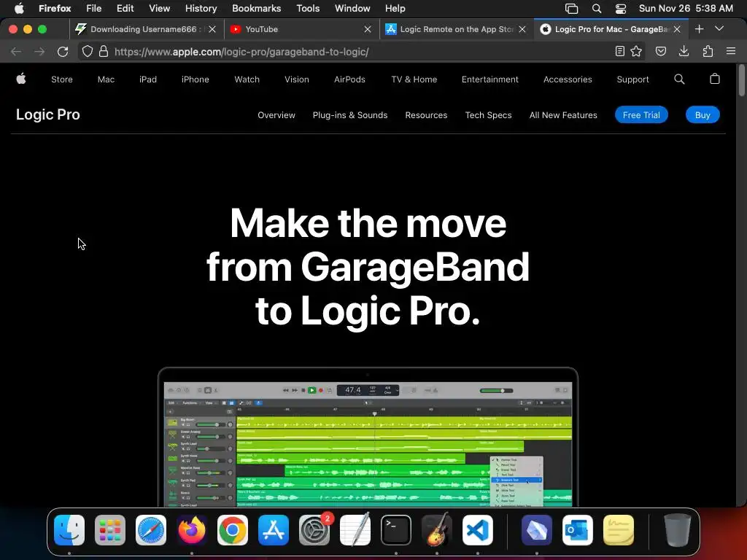Open the shopping bag icon

[x=715, y=79]
